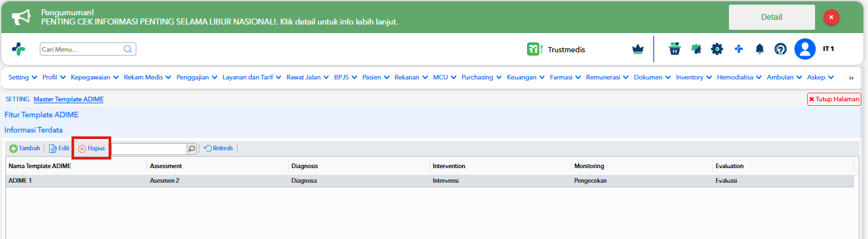Click the puzzle piece plugin icon

click(696, 49)
